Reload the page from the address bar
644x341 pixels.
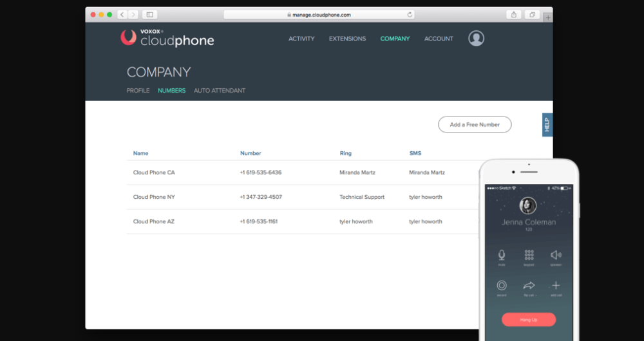(x=410, y=15)
